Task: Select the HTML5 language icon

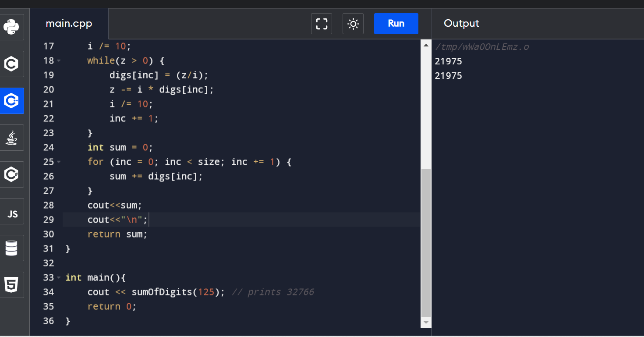Action: point(11,285)
